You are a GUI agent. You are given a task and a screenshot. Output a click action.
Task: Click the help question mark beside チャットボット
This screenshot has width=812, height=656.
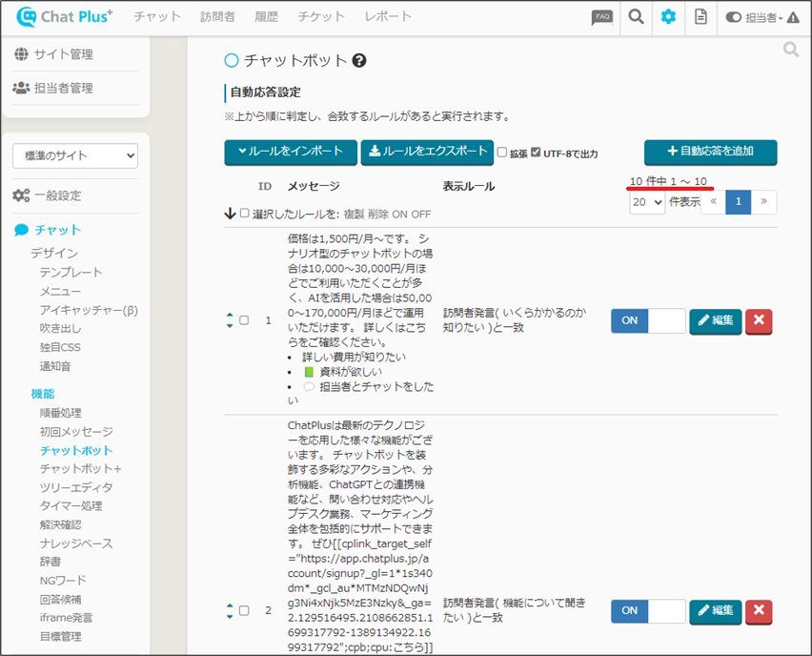tap(359, 61)
